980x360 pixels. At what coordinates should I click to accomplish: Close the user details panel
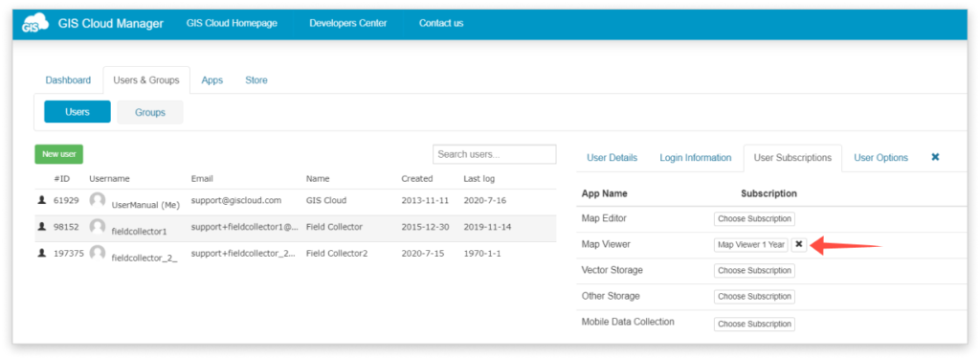coord(935,157)
